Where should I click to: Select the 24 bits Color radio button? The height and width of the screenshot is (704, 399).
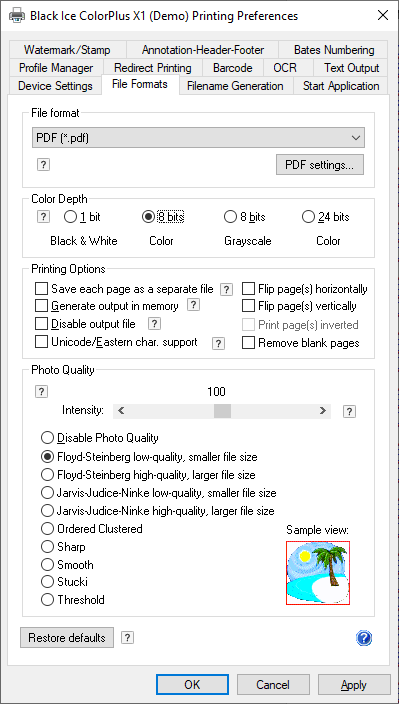[308, 217]
